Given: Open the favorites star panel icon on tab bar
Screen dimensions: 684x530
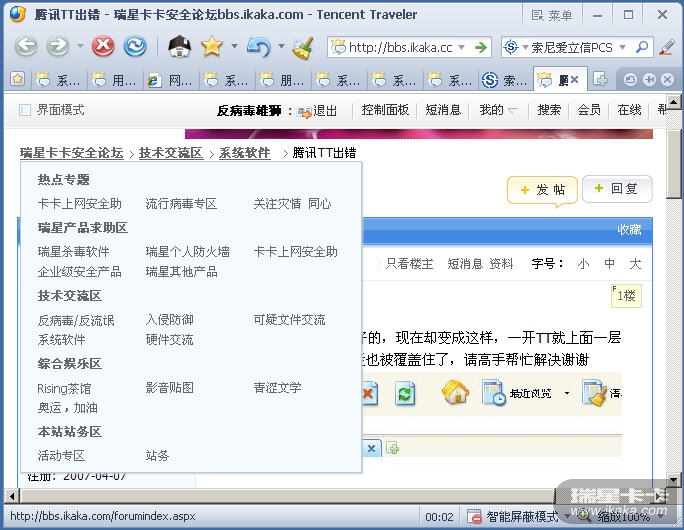Looking at the screenshot, I should pyautogui.click(x=17, y=79).
